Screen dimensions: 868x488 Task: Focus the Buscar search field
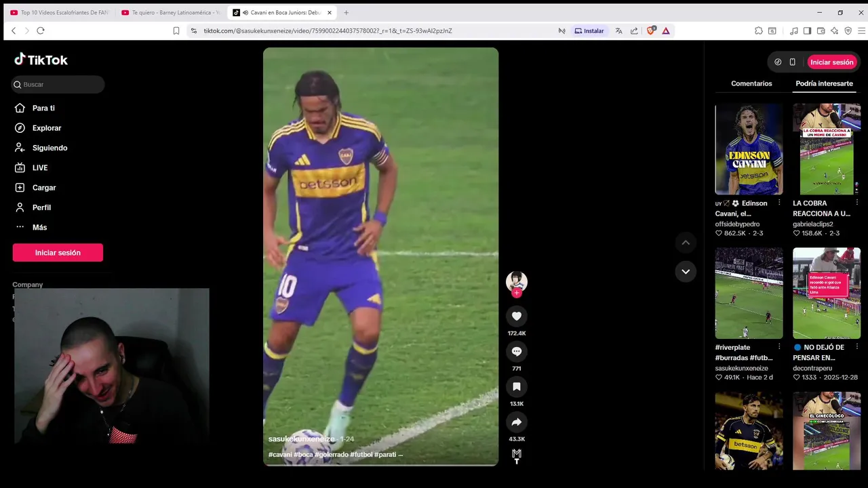(58, 85)
